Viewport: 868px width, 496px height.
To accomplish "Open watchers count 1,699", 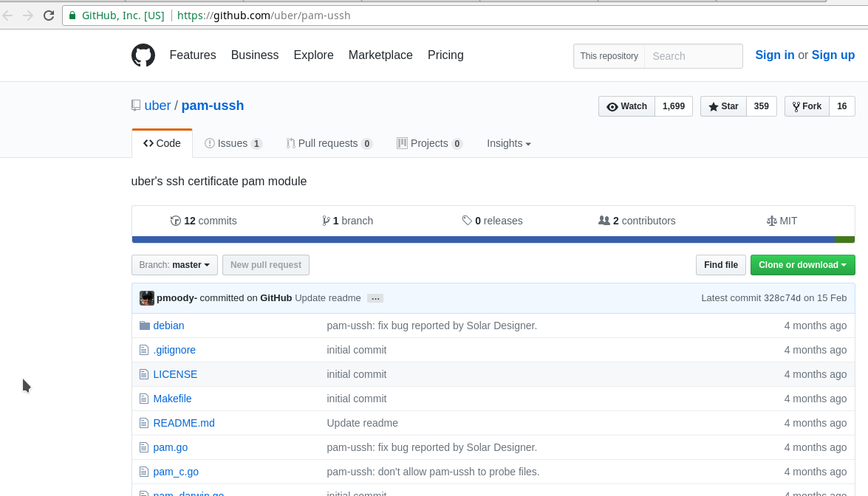I will pyautogui.click(x=674, y=106).
